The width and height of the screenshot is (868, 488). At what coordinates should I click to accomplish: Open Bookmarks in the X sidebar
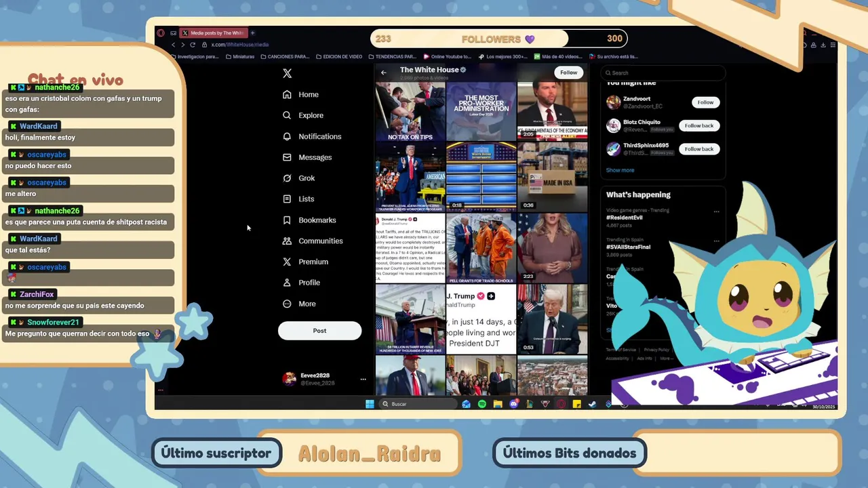pyautogui.click(x=309, y=220)
